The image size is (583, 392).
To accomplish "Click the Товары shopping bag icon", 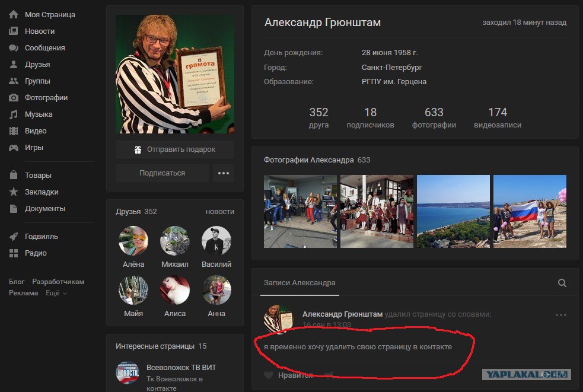I will (x=14, y=175).
